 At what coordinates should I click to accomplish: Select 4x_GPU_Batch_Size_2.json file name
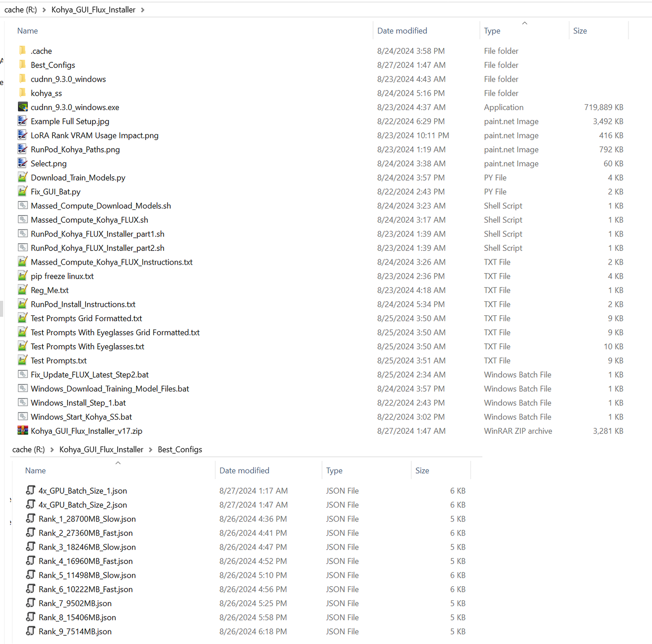point(83,504)
